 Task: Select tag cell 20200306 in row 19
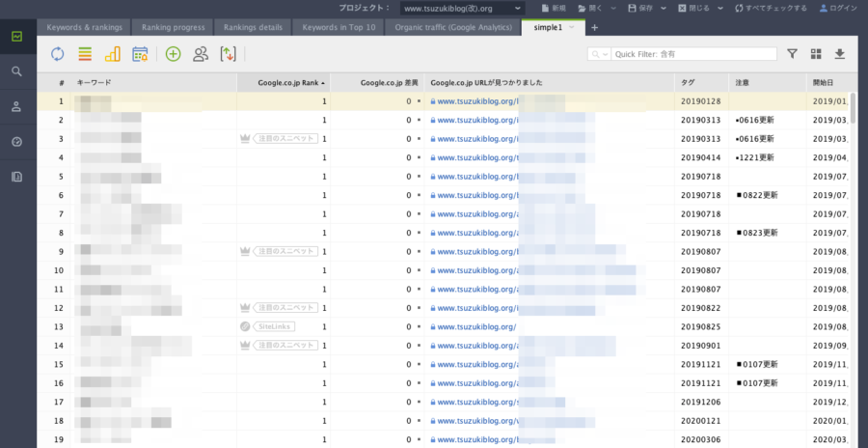point(702,439)
